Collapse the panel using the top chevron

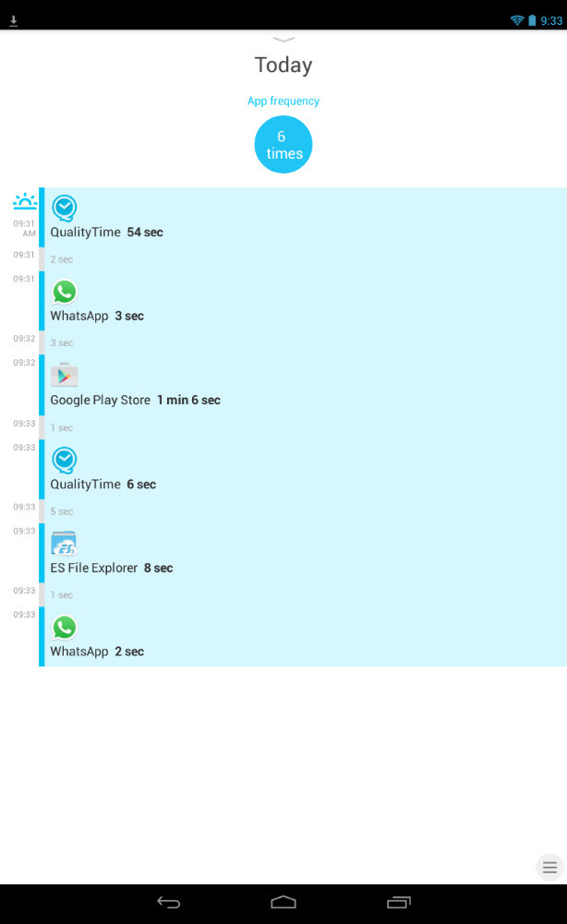(x=283, y=40)
